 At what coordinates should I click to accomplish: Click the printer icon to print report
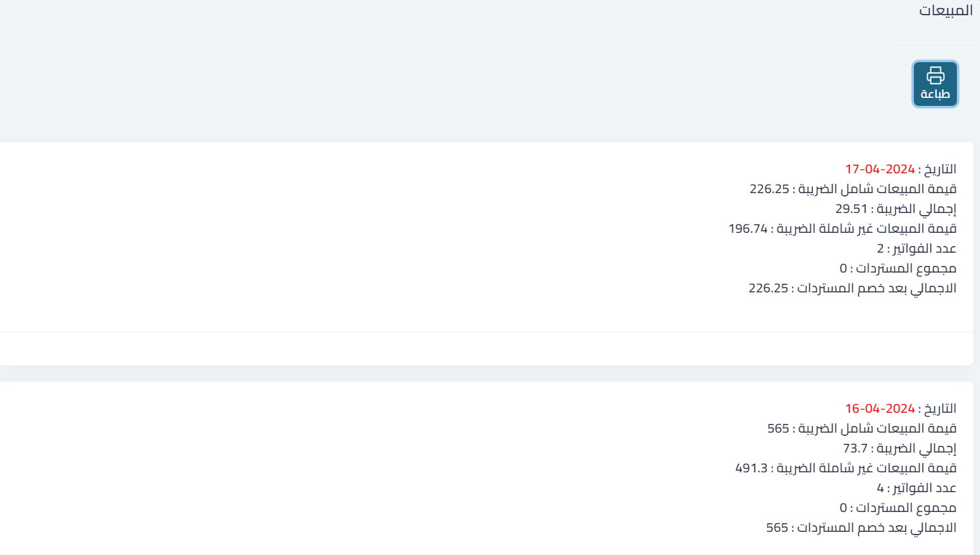click(935, 84)
